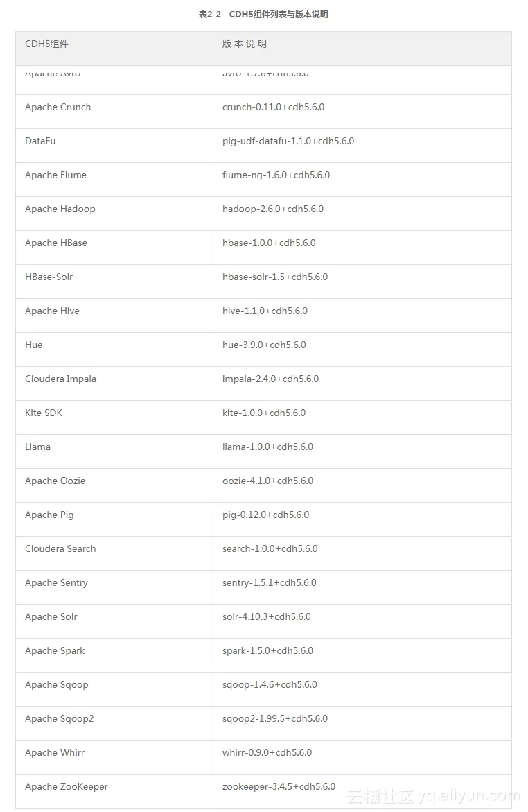Click the Apache Hive row label
Viewport: 528px width, 812px height.
(52, 311)
